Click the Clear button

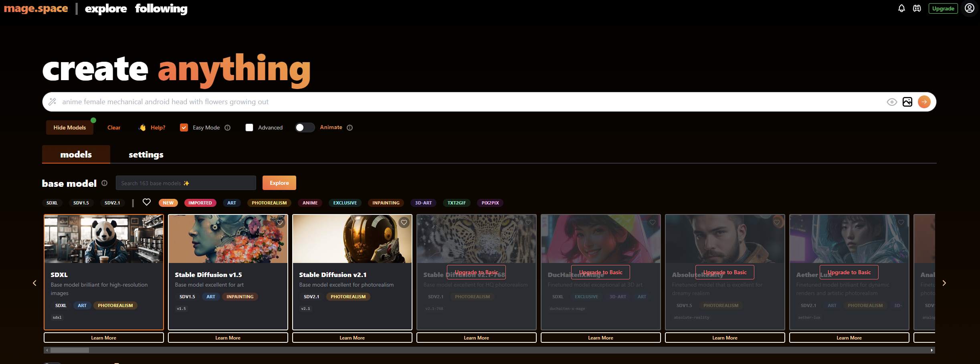coord(114,127)
